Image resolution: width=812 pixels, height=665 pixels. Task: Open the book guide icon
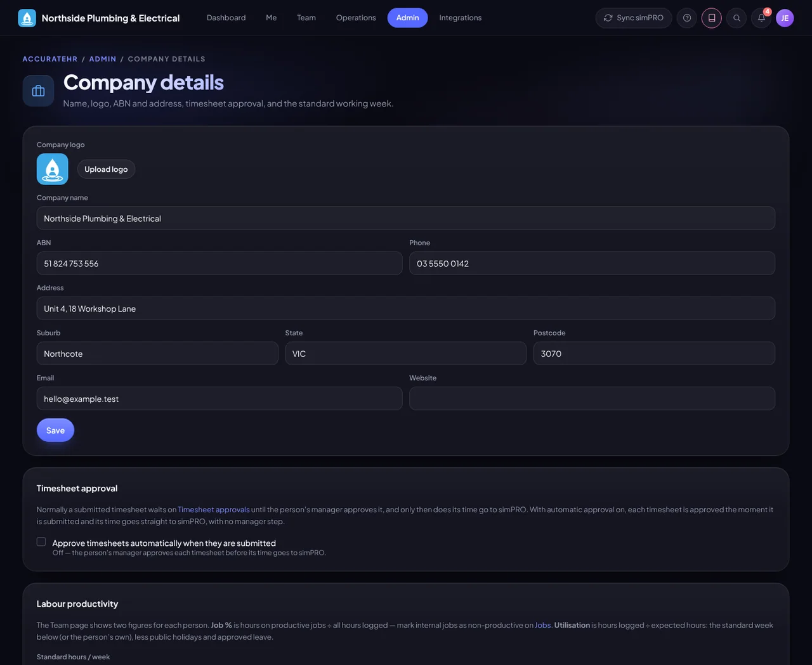(x=712, y=18)
